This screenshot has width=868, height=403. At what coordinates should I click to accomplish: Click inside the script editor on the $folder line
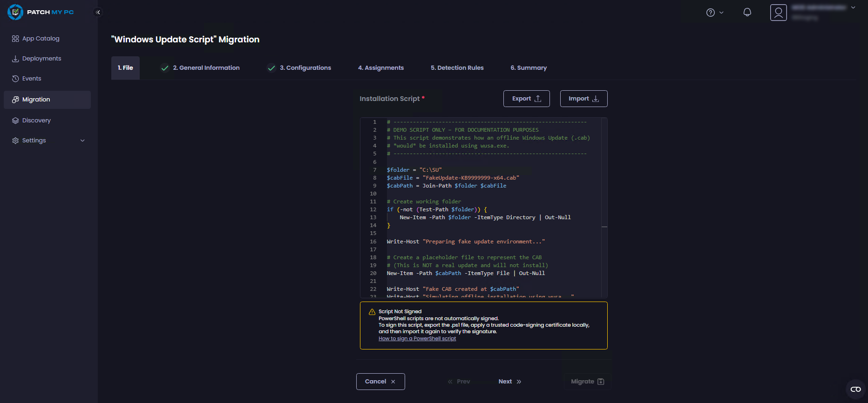414,170
